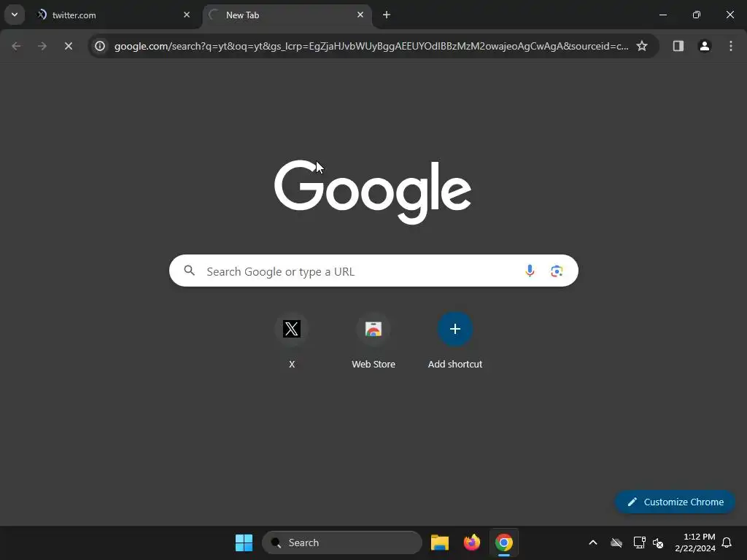
Task: Start voice search with microphone icon
Action: [x=530, y=271]
